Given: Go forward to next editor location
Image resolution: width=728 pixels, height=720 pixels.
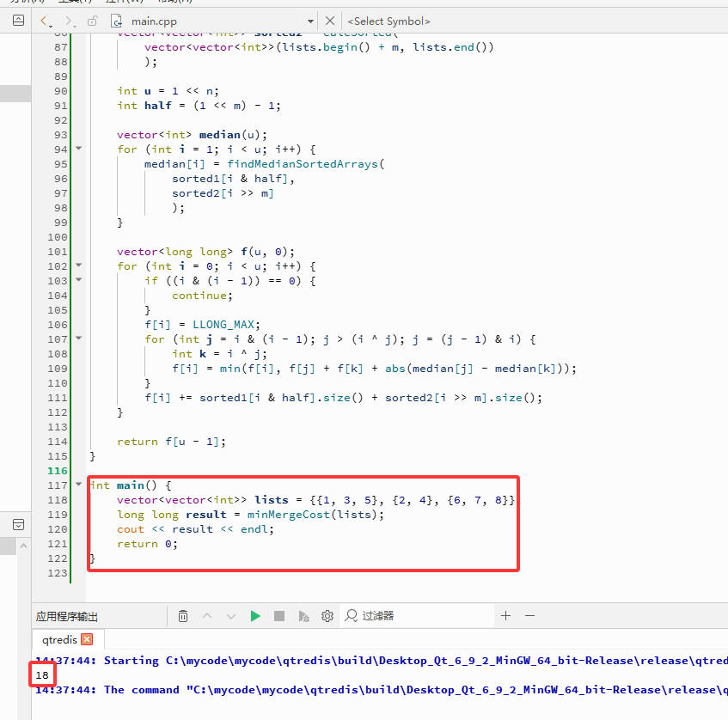Looking at the screenshot, I should [70, 21].
